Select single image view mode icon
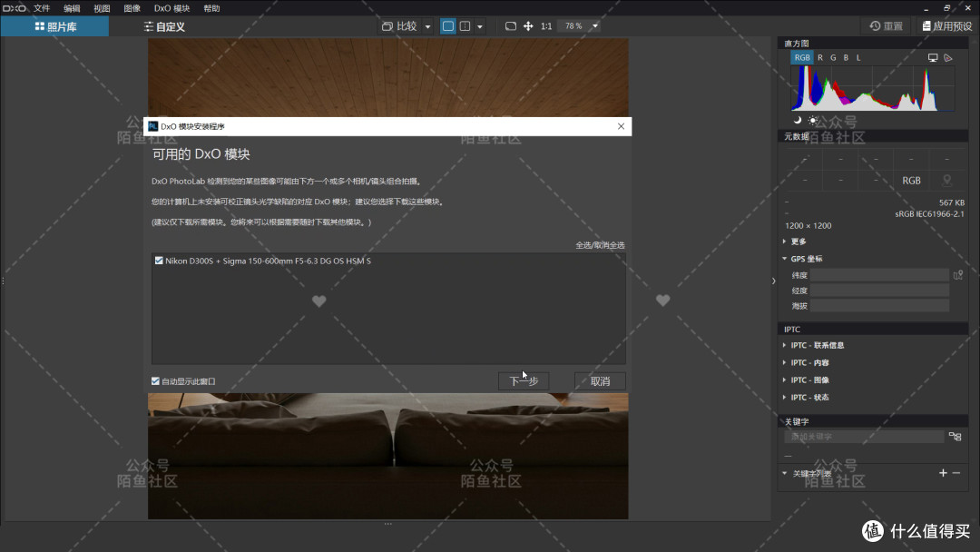980x552 pixels. [x=447, y=25]
